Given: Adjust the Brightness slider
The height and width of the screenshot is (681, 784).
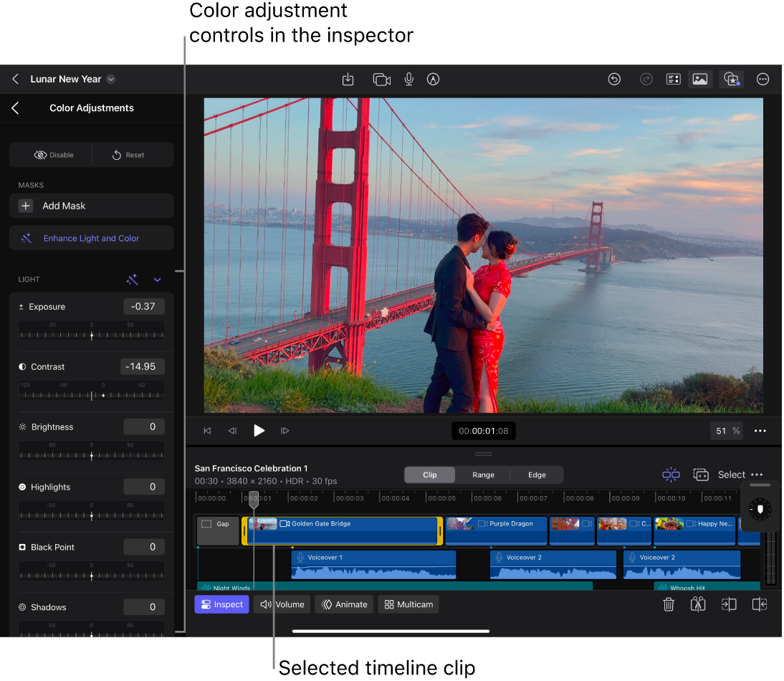Looking at the screenshot, I should [92, 451].
